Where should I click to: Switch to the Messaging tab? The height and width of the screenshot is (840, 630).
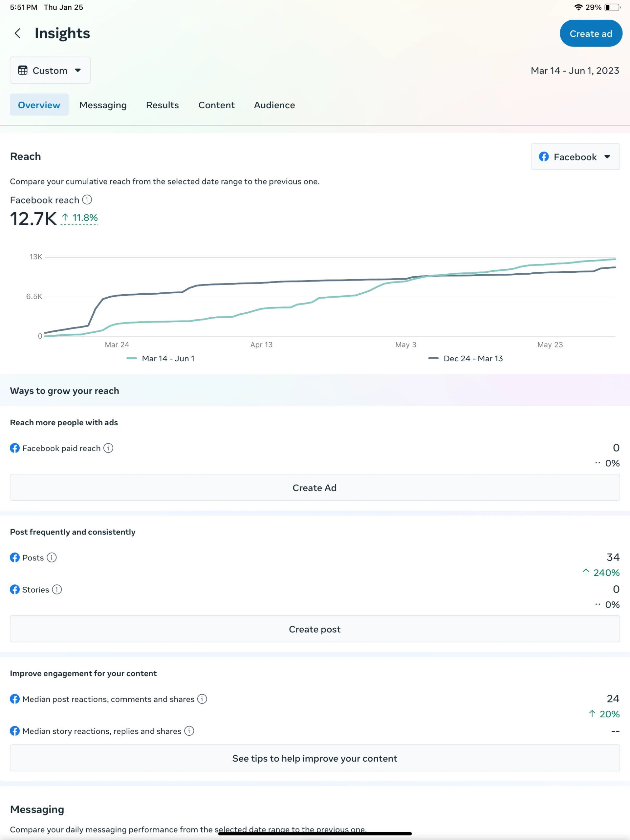pos(103,105)
